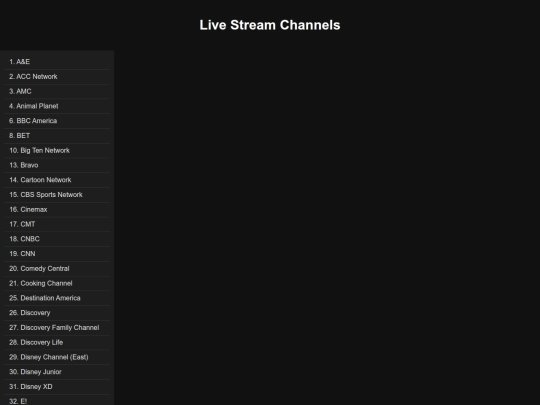Viewport: 540px width, 405px height.
Task: Open 29. Disney Channel (East)
Action: point(57,358)
